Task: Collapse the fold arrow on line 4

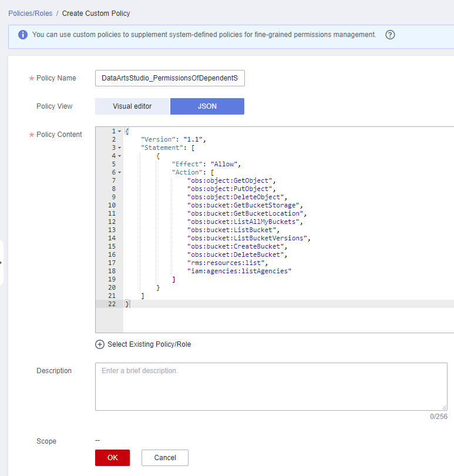Action: coord(120,156)
